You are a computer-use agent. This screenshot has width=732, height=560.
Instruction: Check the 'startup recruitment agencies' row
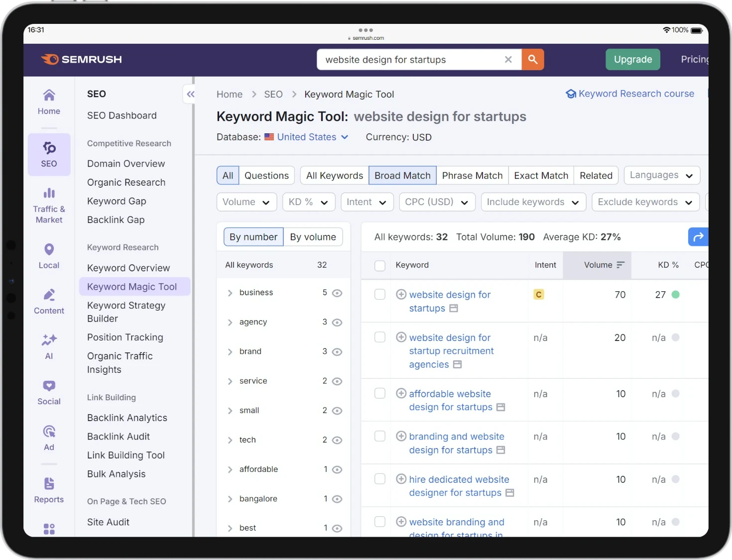[x=380, y=337]
